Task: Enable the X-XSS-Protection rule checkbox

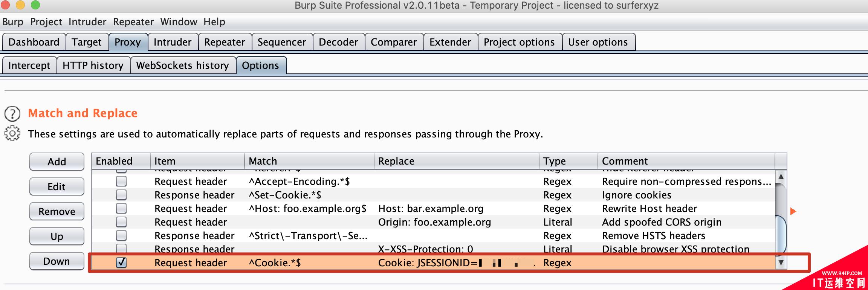Action: [121, 249]
